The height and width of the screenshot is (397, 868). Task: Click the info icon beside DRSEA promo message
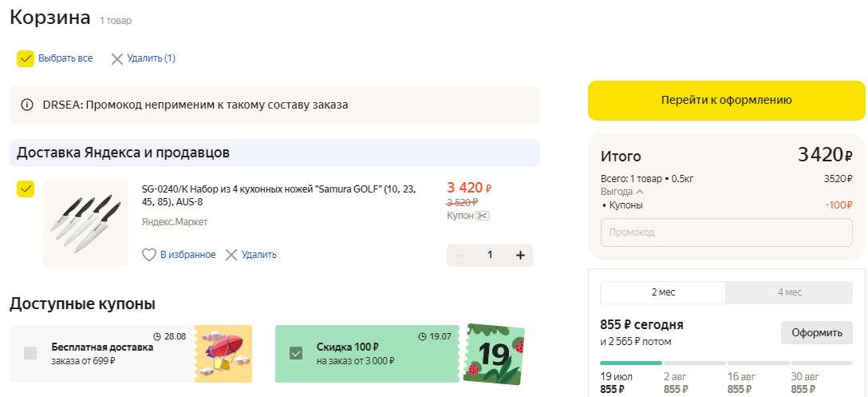(x=27, y=105)
